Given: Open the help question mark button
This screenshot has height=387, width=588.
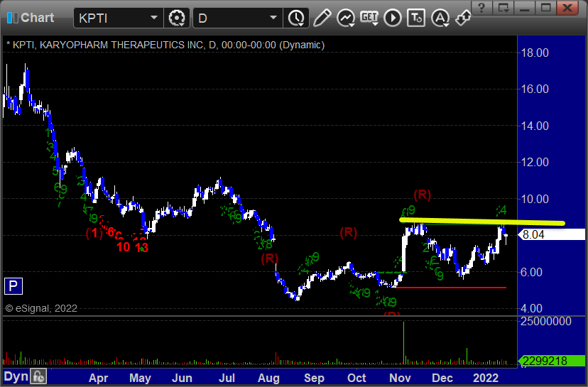Looking at the screenshot, I should click(482, 8).
